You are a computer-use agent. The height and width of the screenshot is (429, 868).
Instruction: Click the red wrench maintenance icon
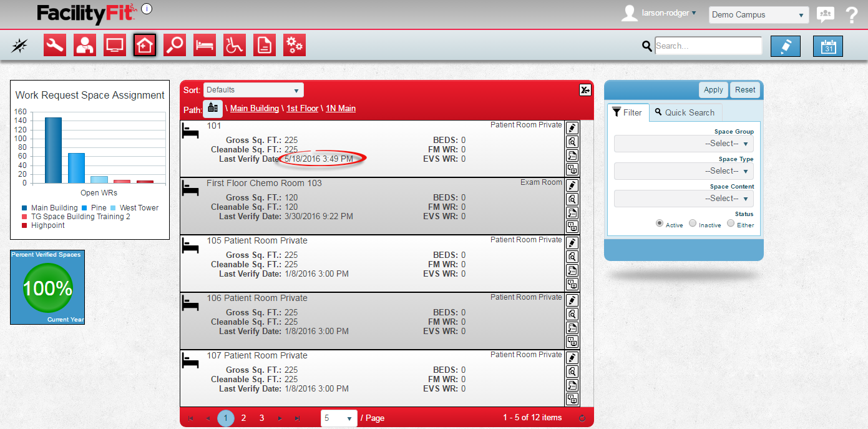coord(55,46)
